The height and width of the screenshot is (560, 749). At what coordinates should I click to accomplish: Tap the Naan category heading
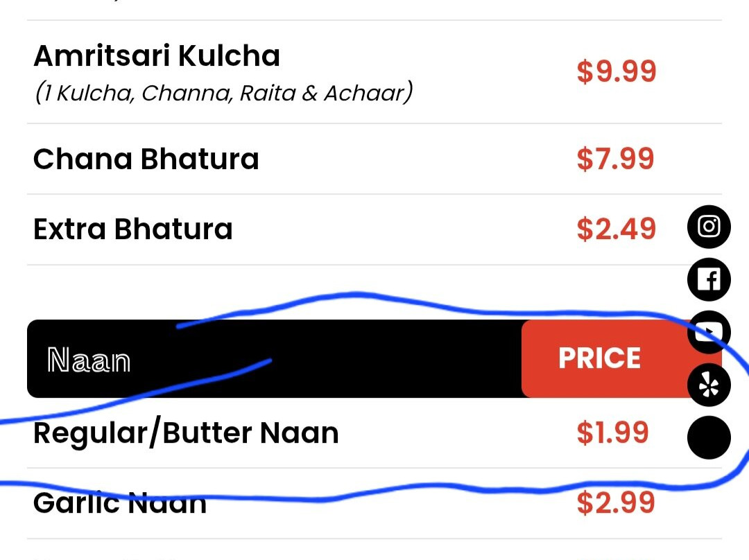pos(89,360)
